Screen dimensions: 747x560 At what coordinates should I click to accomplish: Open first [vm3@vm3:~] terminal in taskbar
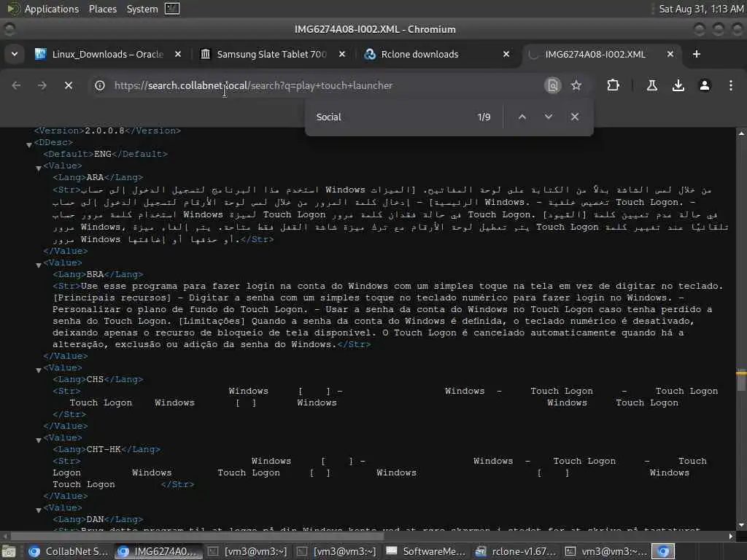(247, 551)
